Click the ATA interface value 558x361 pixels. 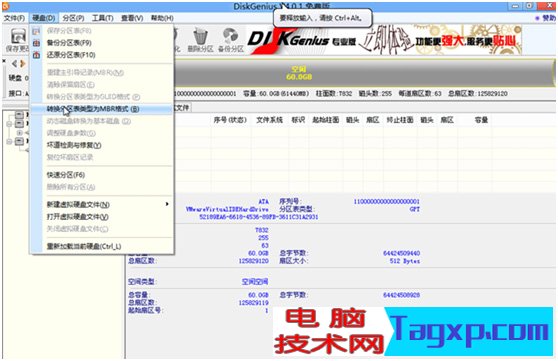tap(264, 202)
